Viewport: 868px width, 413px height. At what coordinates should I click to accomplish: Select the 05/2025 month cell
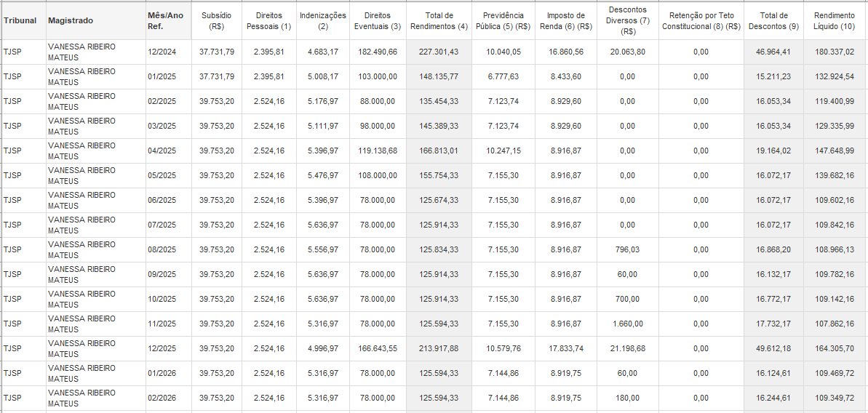[x=168, y=175]
